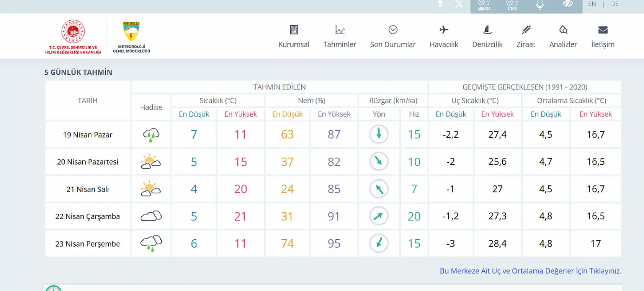Viewport: 644px width, 291px height.
Task: Click the 'TARİH' column header
Action: click(88, 100)
